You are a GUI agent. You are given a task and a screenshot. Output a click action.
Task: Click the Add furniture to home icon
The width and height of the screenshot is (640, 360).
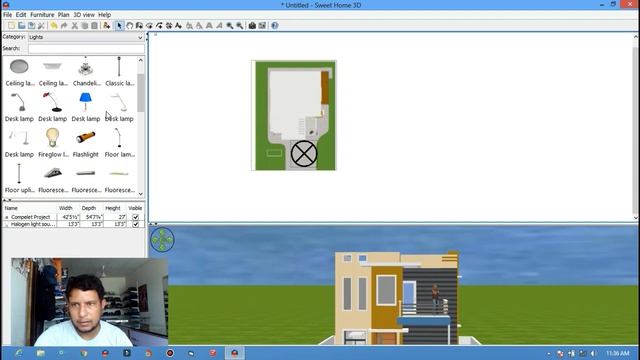[x=107, y=26]
